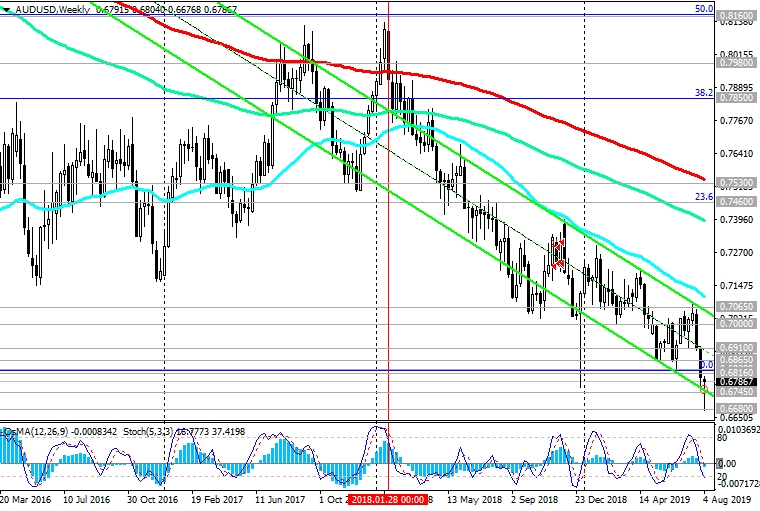Click the OsMA(12,26,9) indicator label
The width and height of the screenshot is (760, 511).
(x=38, y=431)
